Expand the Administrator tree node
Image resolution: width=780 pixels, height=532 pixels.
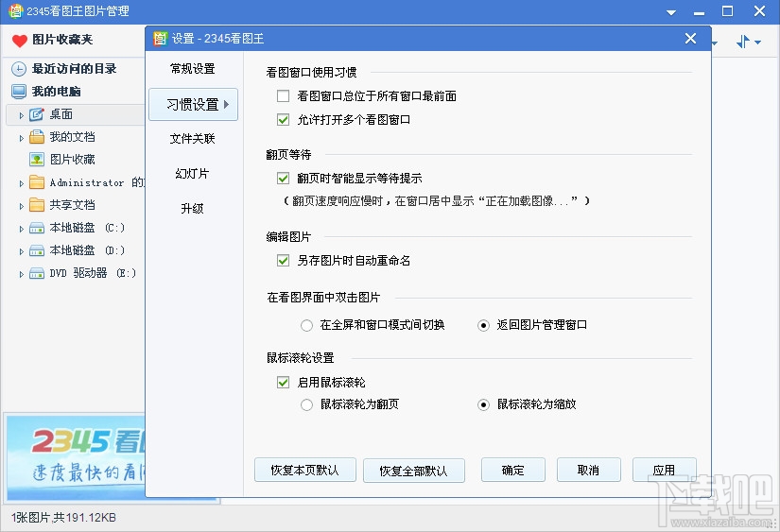(x=22, y=183)
